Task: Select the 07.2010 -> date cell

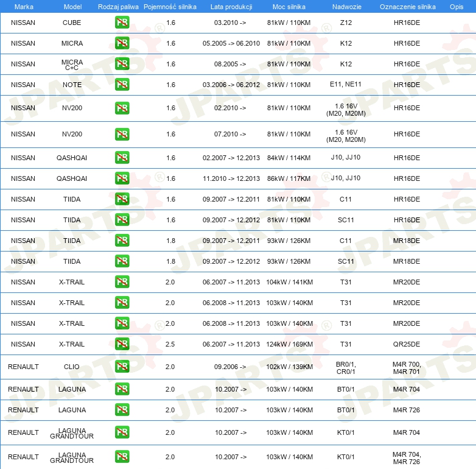Action: click(230, 134)
